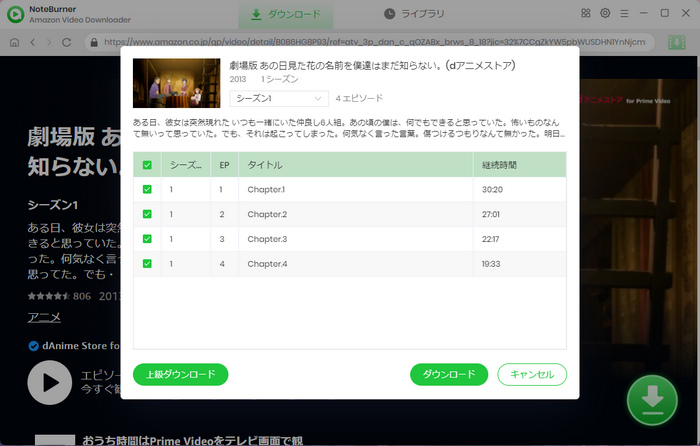Open the hamburger menu icon
700x446 pixels.
click(624, 13)
